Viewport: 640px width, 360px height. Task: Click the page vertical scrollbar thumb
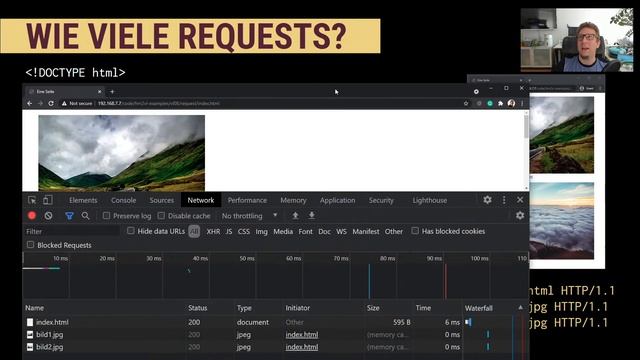pos(526,127)
